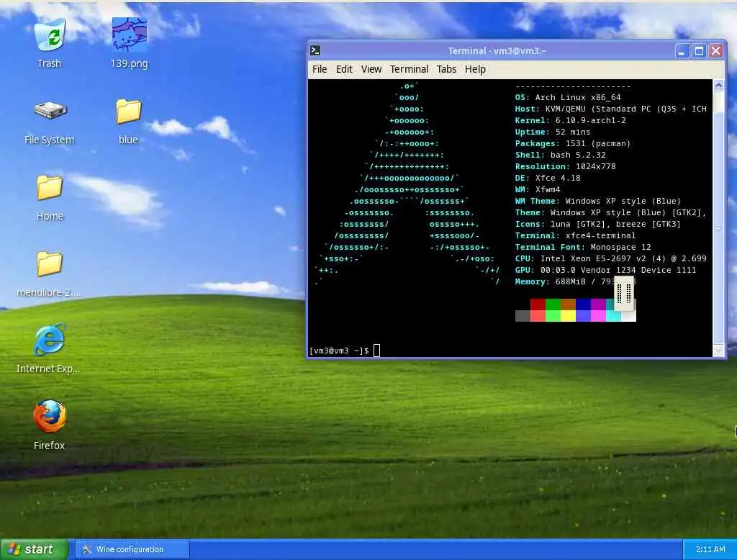The image size is (737, 560).
Task: Open the Help menu in Terminal
Action: pyautogui.click(x=475, y=69)
